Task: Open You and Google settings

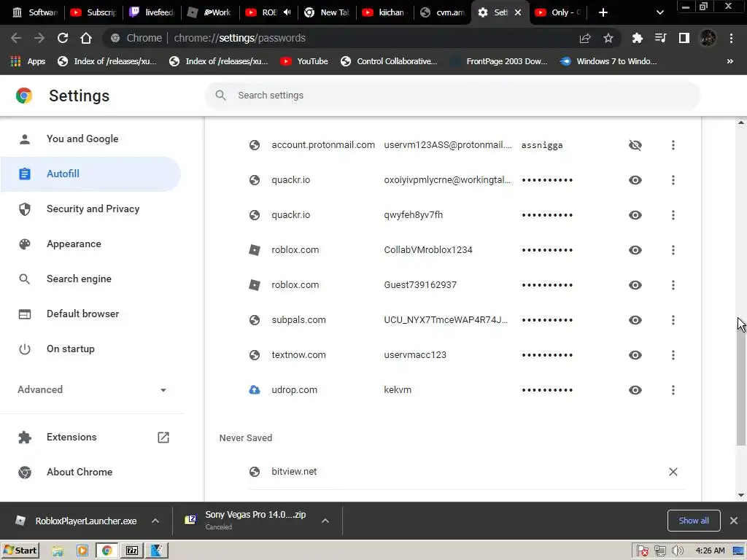Action: coord(90,139)
